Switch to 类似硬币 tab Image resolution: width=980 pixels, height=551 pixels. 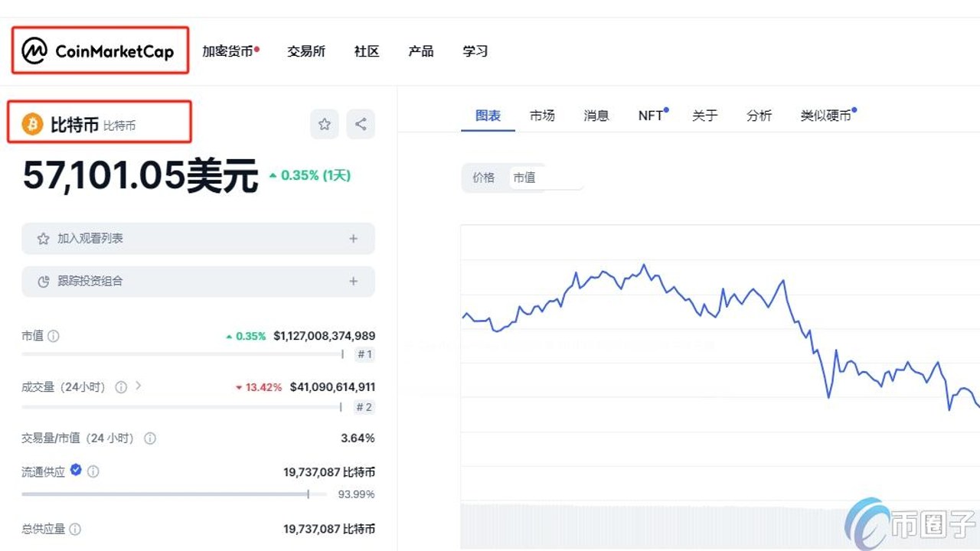click(827, 116)
